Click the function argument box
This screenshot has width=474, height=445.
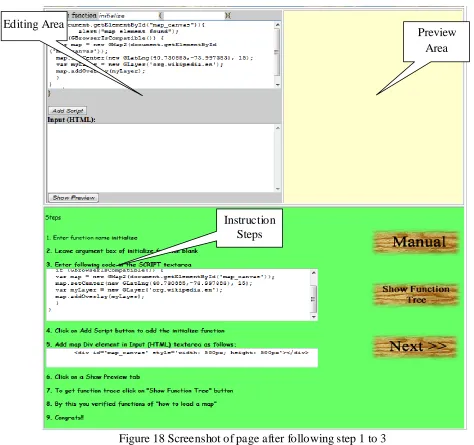click(x=194, y=15)
